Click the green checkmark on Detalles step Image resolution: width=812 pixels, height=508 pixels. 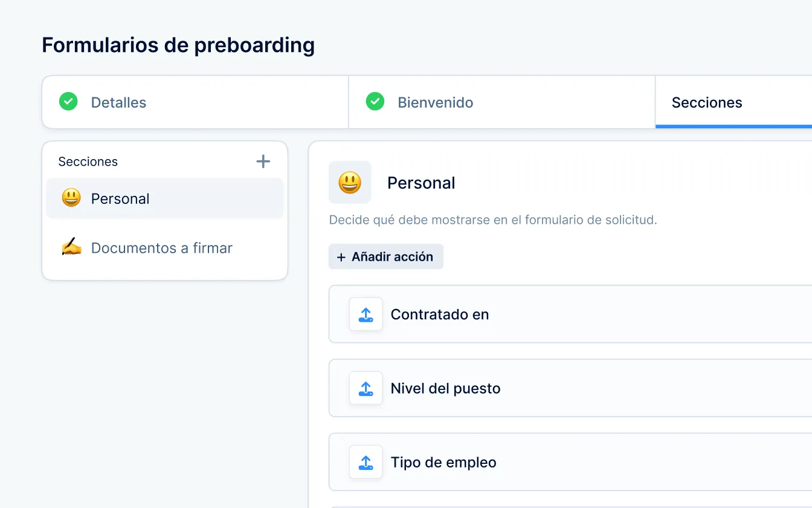tap(68, 102)
